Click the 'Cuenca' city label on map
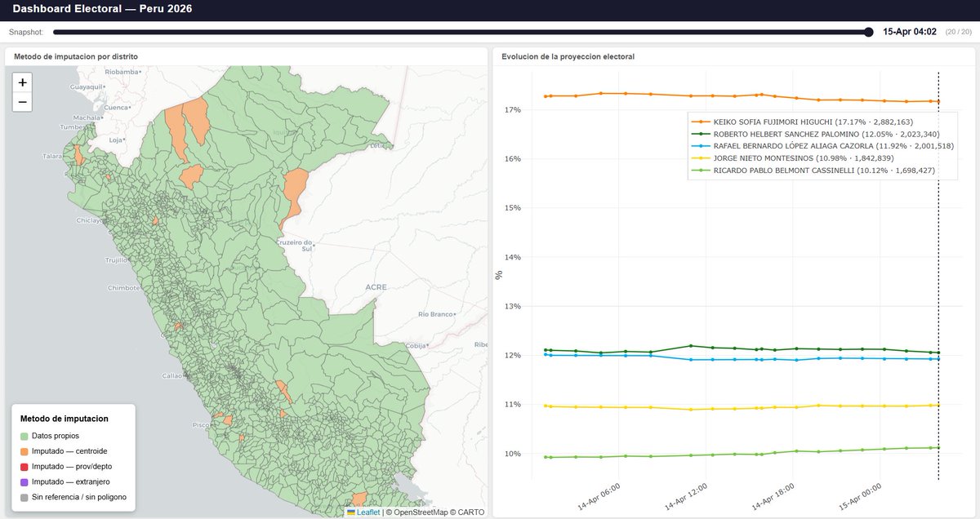This screenshot has height=519, width=980. (x=117, y=107)
